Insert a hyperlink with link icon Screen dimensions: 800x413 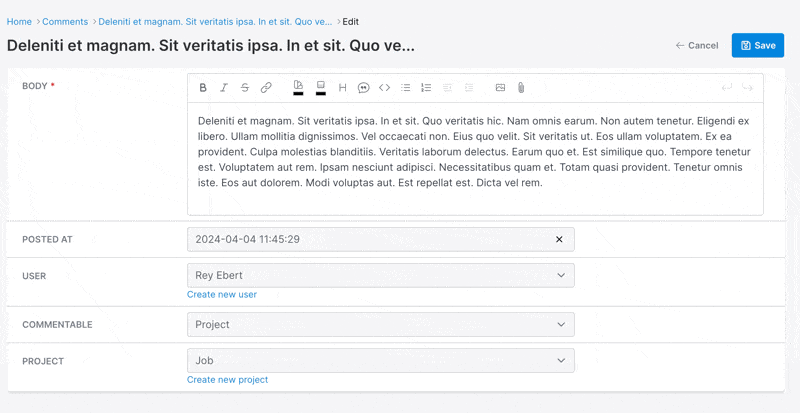click(266, 88)
